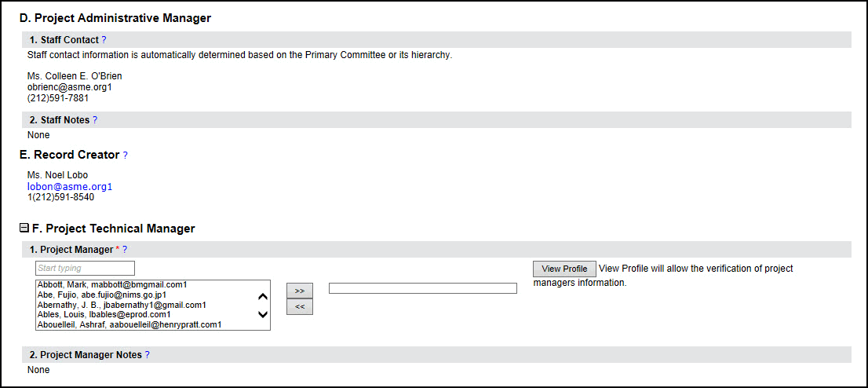The height and width of the screenshot is (388, 868).
Task: Open lobon@asme.org1 email link
Action: pyautogui.click(x=70, y=187)
